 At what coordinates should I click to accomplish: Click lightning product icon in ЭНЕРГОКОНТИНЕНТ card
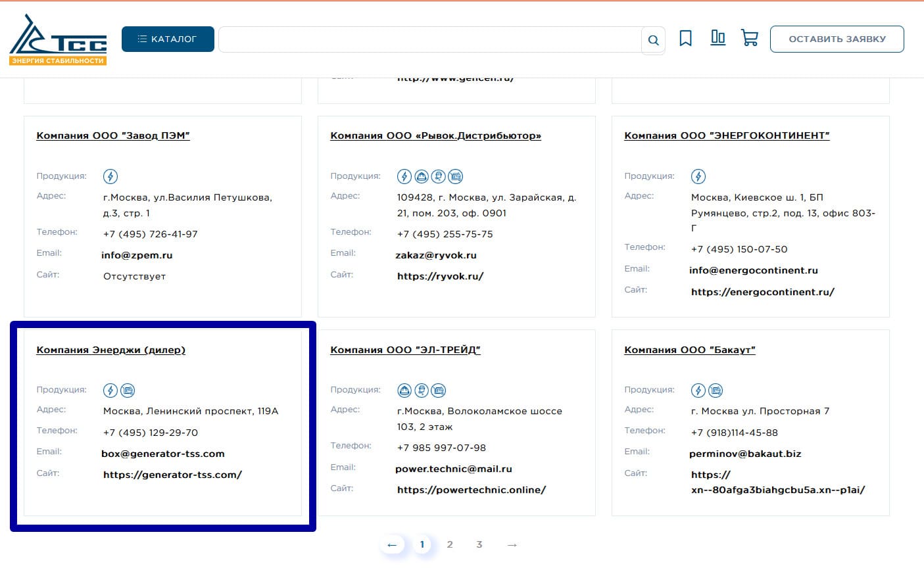[x=698, y=176]
